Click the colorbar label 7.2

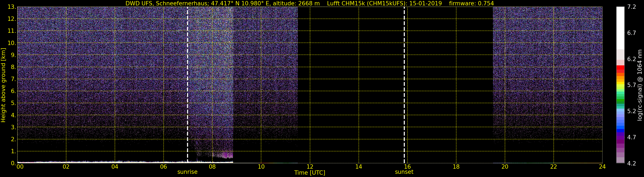(x=632, y=7)
